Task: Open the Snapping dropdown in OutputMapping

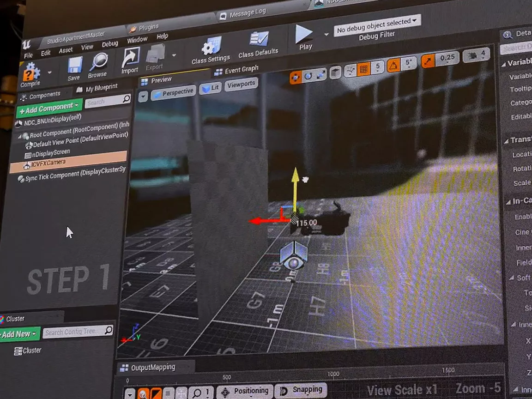Action: pyautogui.click(x=302, y=390)
